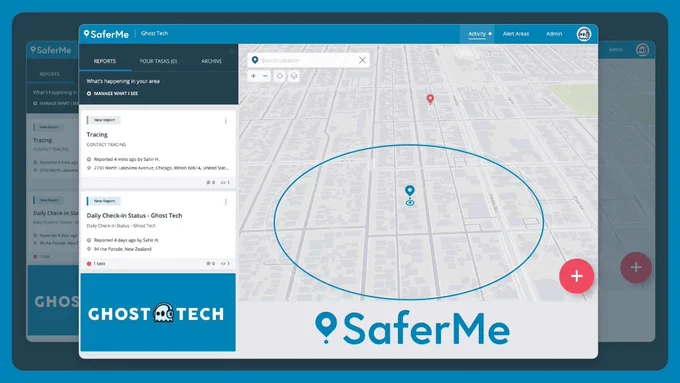Click the 94 the Parade, New Zealand address
Screen dimensions: 680x383
click(123, 249)
